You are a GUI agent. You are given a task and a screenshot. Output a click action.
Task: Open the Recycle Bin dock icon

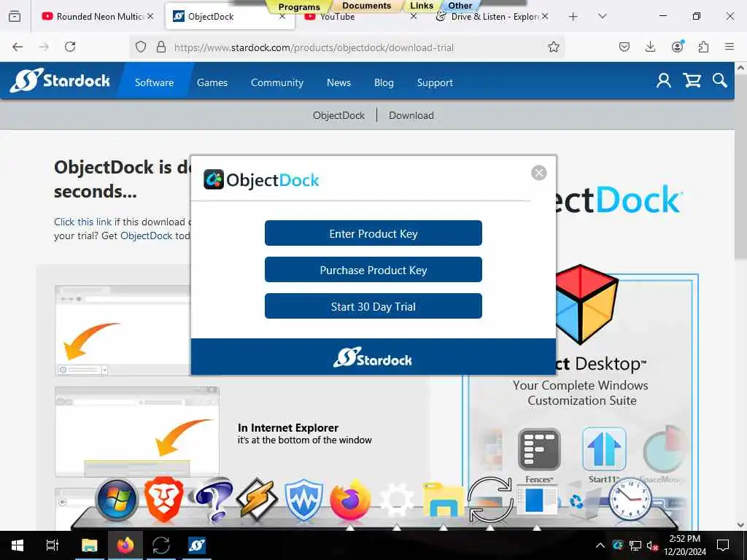(584, 500)
